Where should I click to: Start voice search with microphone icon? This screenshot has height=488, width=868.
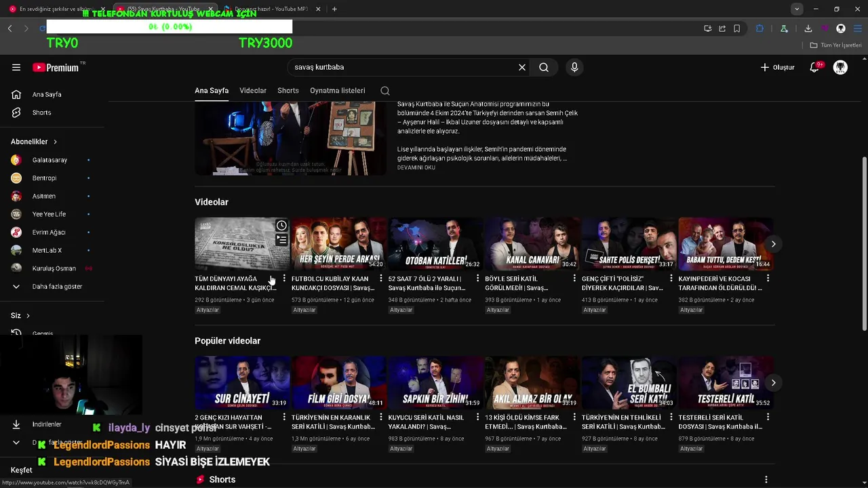click(x=574, y=67)
